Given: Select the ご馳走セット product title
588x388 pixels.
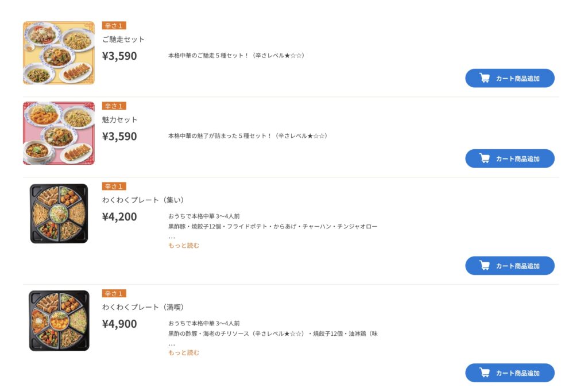Looking at the screenshot, I should click(x=123, y=40).
